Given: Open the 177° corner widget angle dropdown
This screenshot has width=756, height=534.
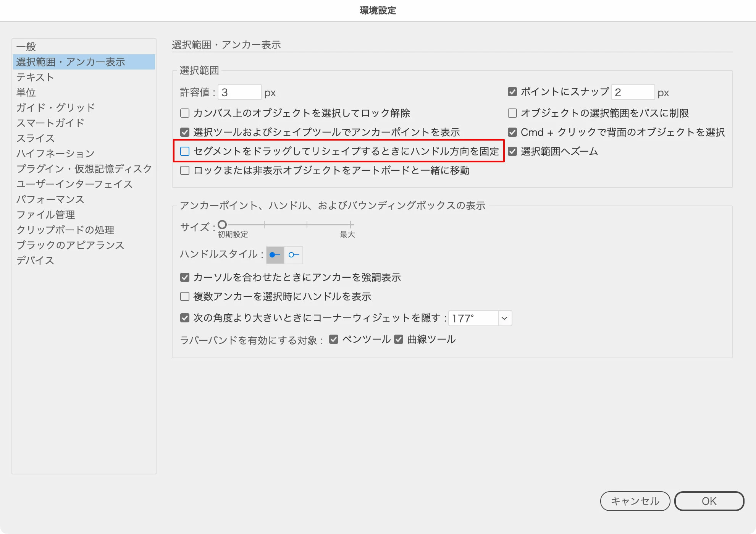Looking at the screenshot, I should [504, 318].
